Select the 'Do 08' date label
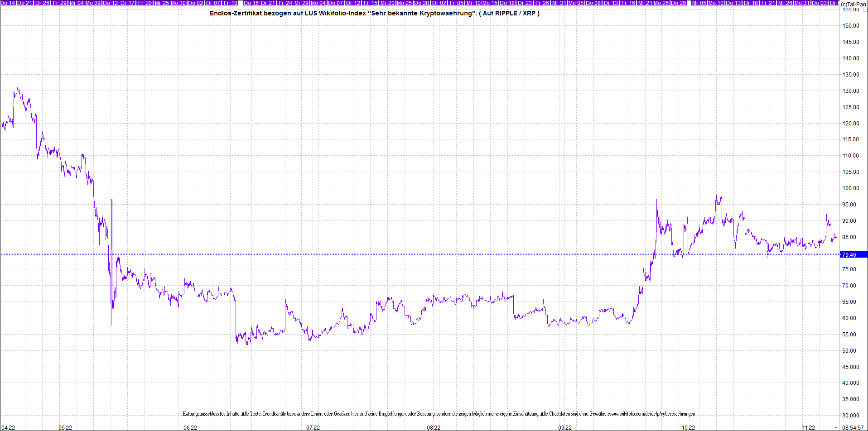Image resolution: width=868 pixels, height=431 pixels. (x=593, y=3)
